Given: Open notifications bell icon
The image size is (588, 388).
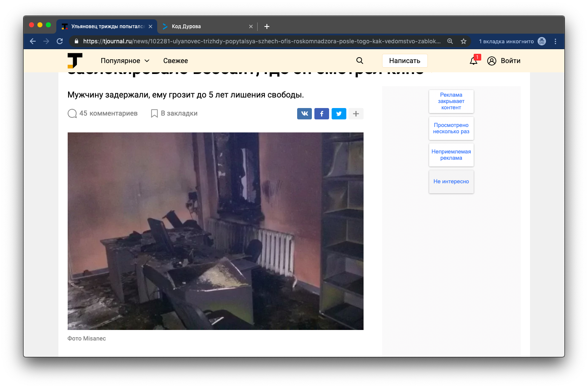Looking at the screenshot, I should coord(474,61).
